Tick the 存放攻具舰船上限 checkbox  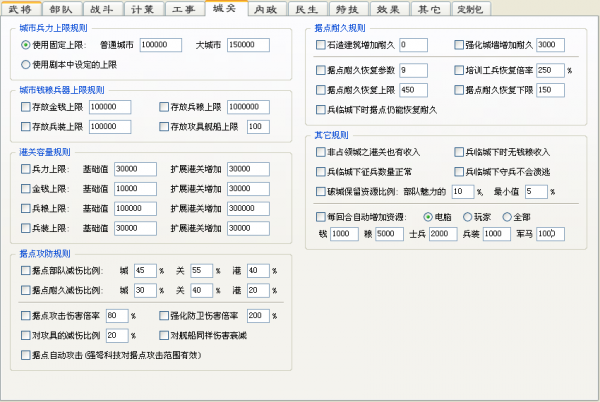[164, 127]
